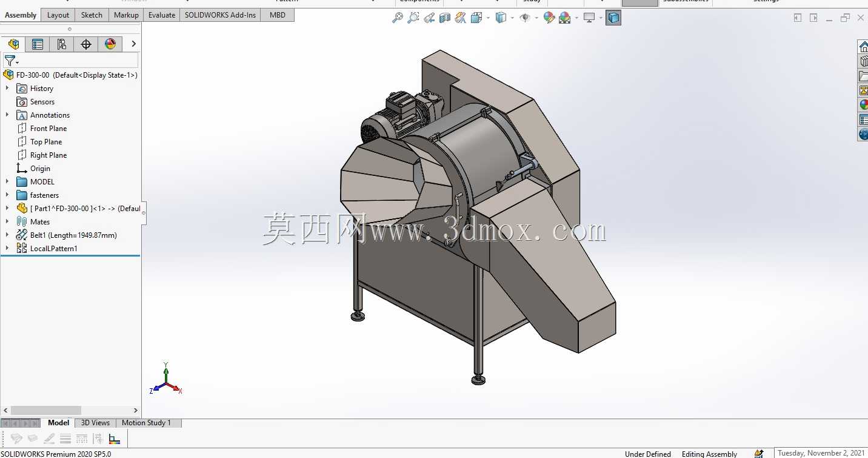Open the Apply Scene dropdown arrow
Screen dimensions: 868x458
point(576,18)
